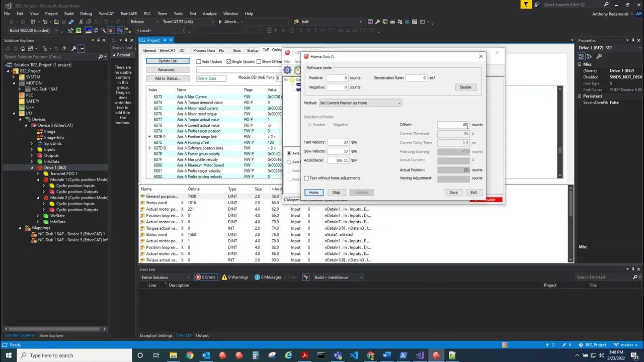Screen dimensions: 644x362
Task: Click the File Explorer taskbar icon
Action: click(x=174, y=355)
